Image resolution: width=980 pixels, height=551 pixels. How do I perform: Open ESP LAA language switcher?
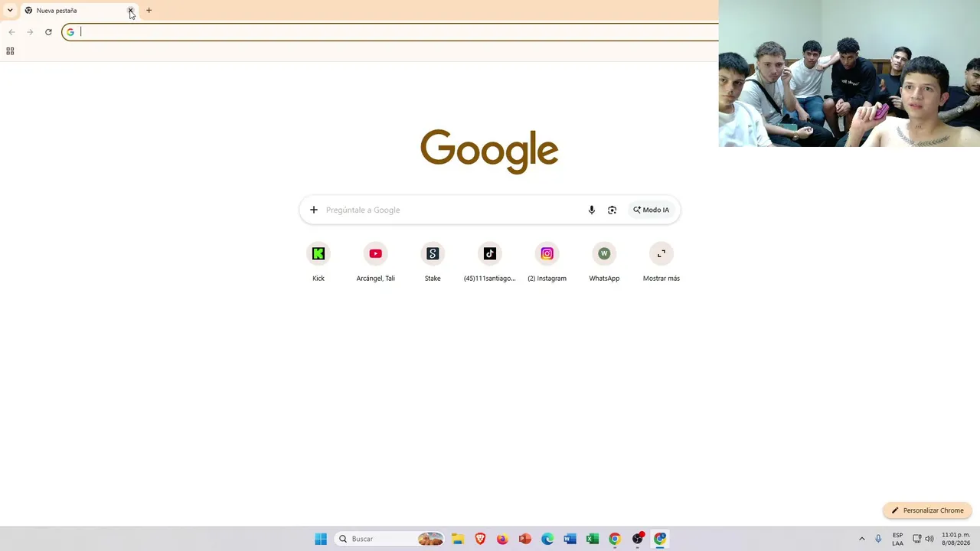pyautogui.click(x=897, y=539)
